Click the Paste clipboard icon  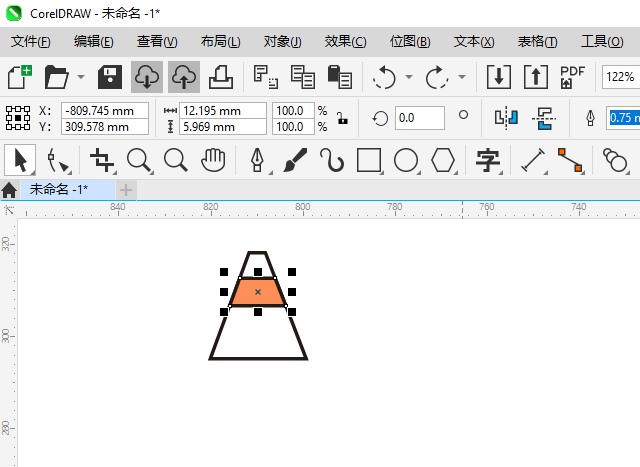pos(340,77)
